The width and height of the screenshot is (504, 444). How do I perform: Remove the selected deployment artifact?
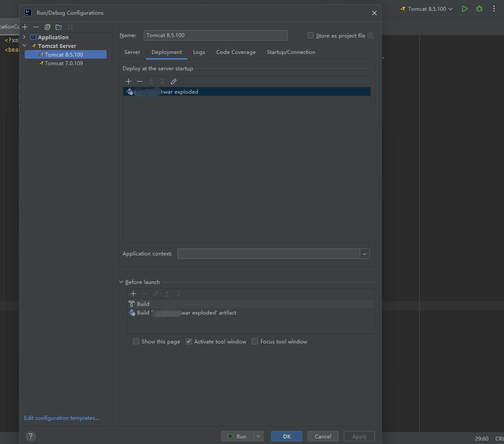tap(139, 82)
